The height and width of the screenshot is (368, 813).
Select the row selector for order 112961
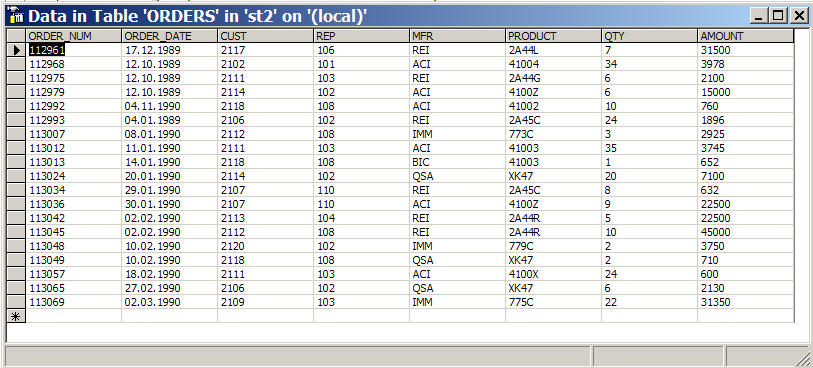pos(17,50)
